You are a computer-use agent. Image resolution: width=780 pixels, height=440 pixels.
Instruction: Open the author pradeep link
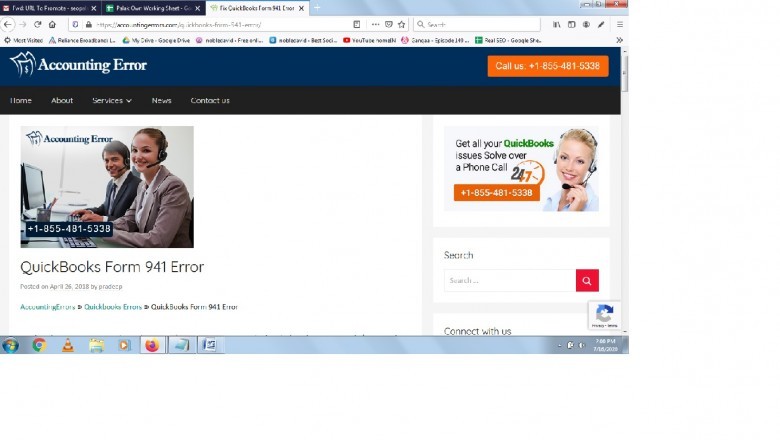(x=110, y=287)
